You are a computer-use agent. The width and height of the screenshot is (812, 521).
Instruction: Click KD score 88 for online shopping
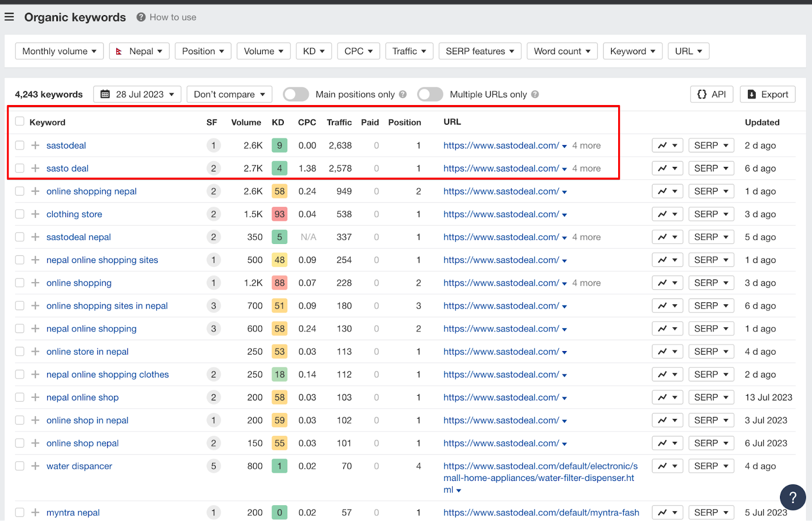point(279,283)
